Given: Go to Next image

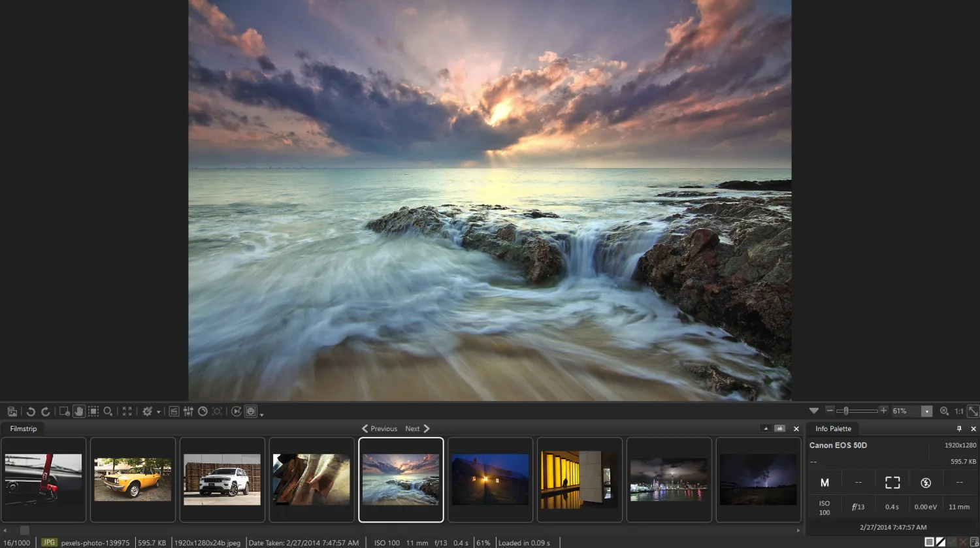Looking at the screenshot, I should (x=417, y=428).
